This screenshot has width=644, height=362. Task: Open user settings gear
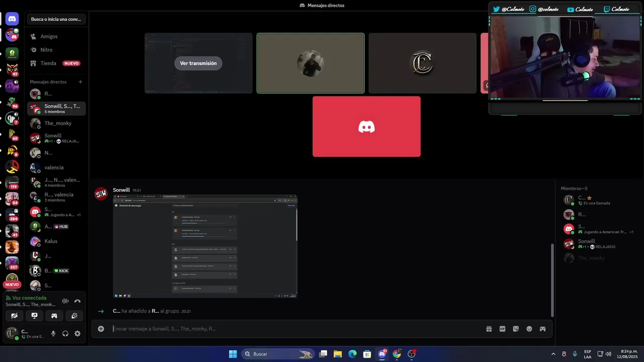pyautogui.click(x=77, y=333)
